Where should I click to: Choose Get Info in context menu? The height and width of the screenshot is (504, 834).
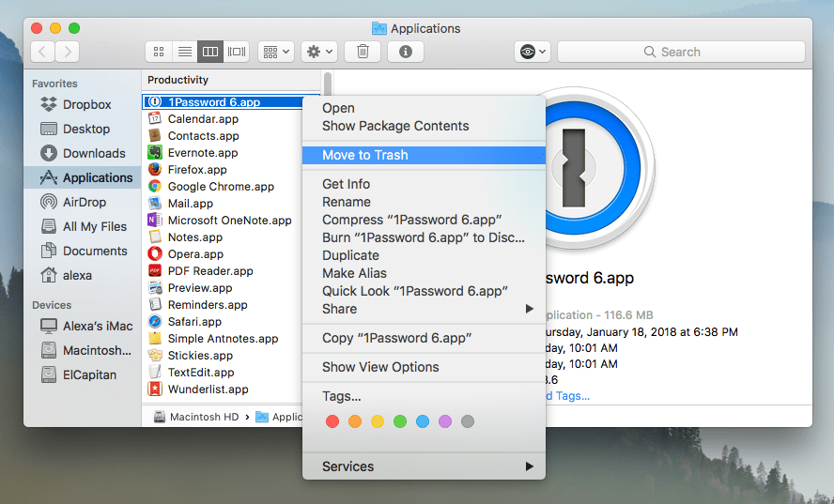(x=424, y=184)
